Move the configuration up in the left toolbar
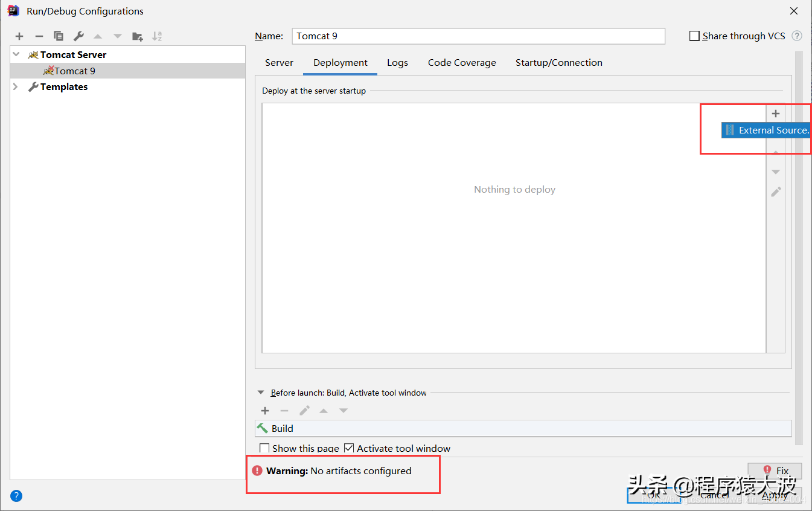This screenshot has height=511, width=812. tap(98, 36)
